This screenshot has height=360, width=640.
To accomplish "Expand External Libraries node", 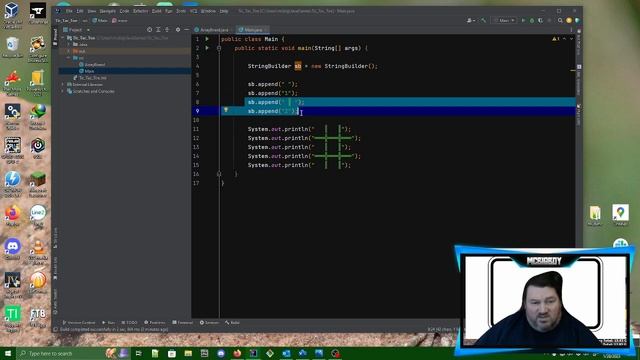I will click(x=63, y=84).
